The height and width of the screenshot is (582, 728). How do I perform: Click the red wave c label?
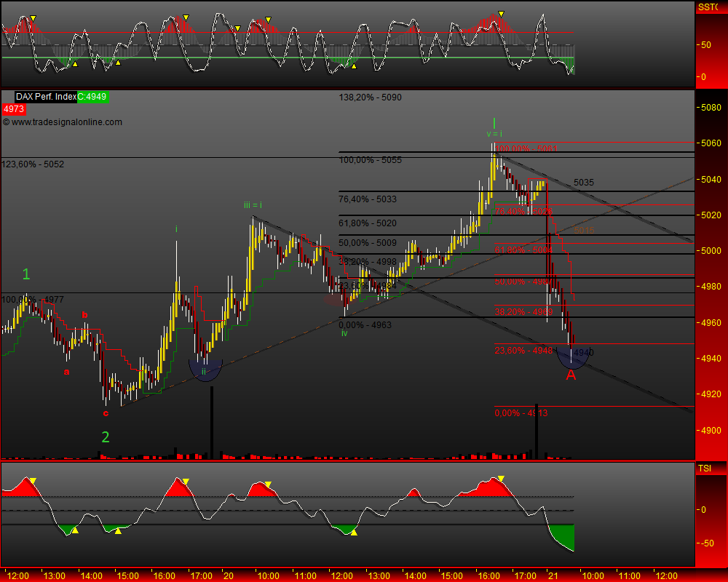tap(106, 413)
